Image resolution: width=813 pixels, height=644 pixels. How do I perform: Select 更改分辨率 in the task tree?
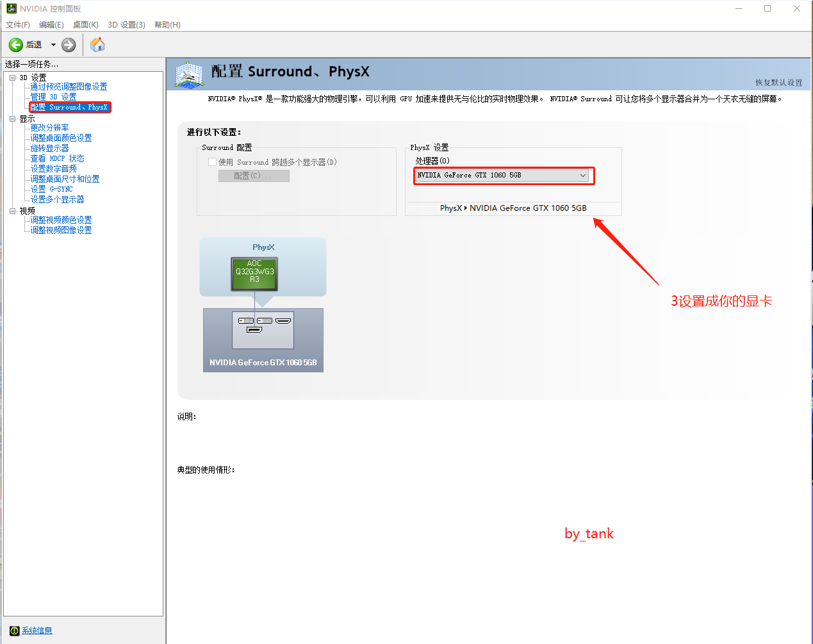tap(49, 128)
